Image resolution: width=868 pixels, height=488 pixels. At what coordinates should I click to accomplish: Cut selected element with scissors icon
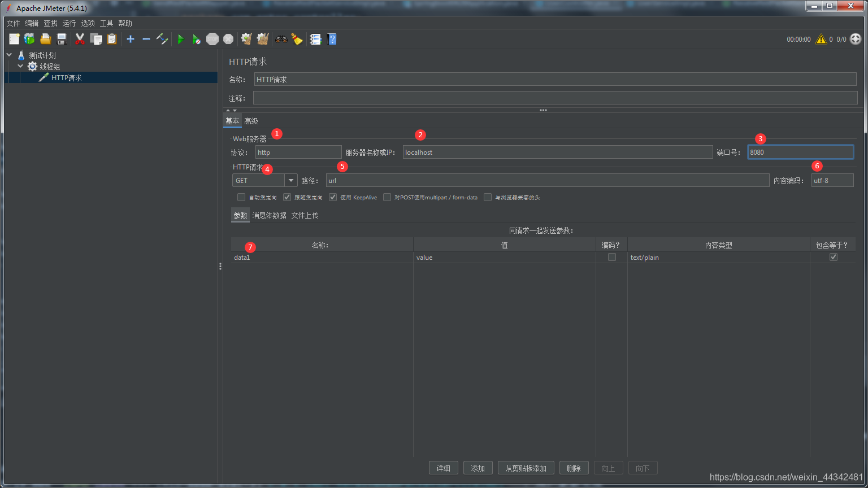[x=80, y=39]
